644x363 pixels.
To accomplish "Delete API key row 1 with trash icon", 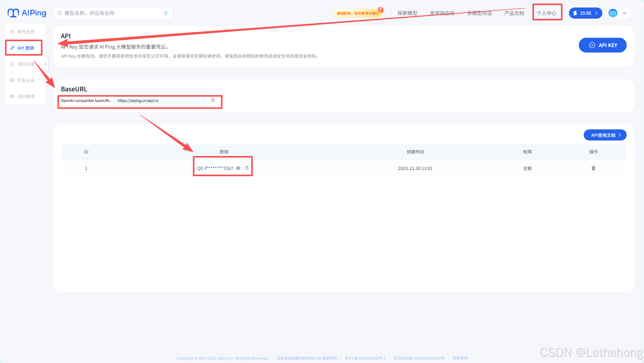I will (x=593, y=168).
